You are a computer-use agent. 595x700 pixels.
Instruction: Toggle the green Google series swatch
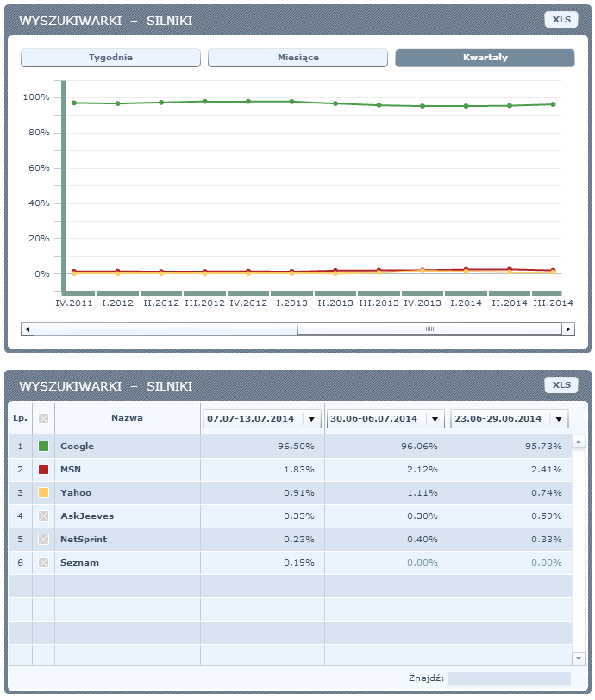pyautogui.click(x=43, y=446)
